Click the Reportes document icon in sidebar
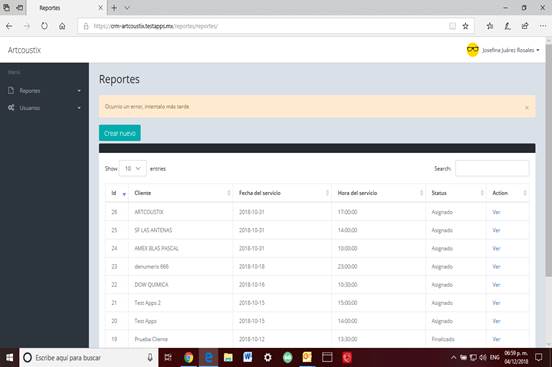Viewport: 552px width, 367px height. (x=11, y=91)
